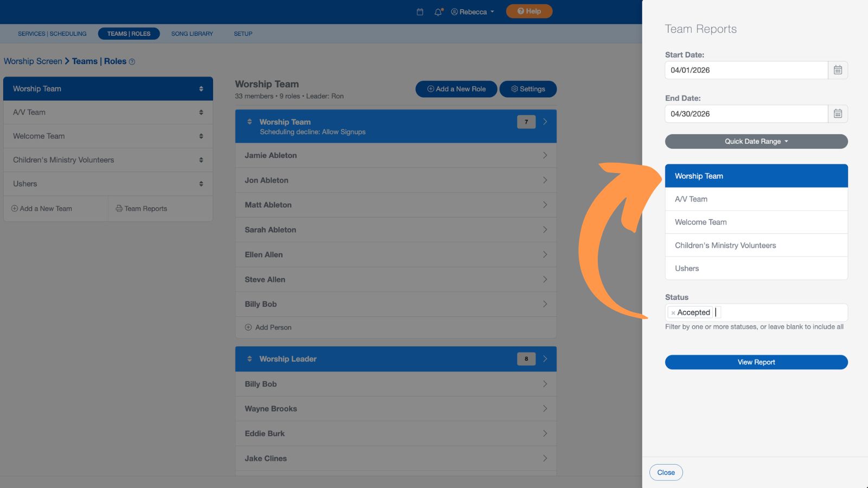Screen dimensions: 868x488
Task: Remove the Accepted status tag
Action: pos(673,312)
